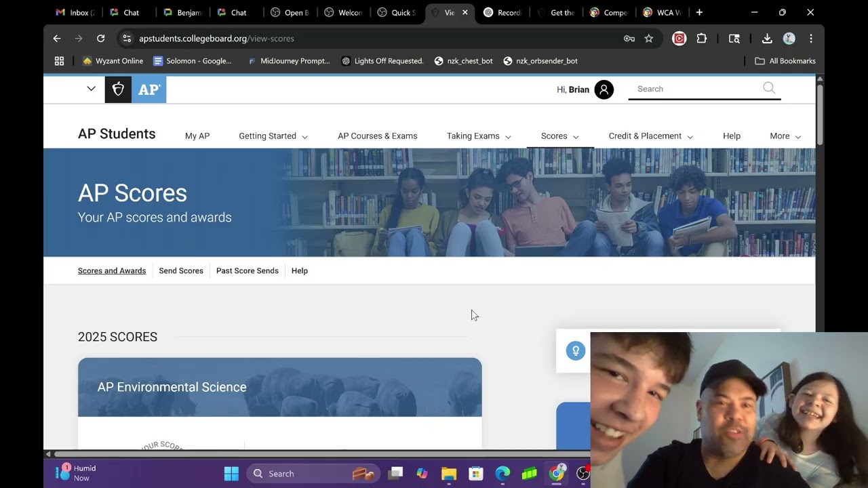The image size is (868, 488).
Task: Open the apps grid in bookmarks bar
Action: (x=59, y=61)
